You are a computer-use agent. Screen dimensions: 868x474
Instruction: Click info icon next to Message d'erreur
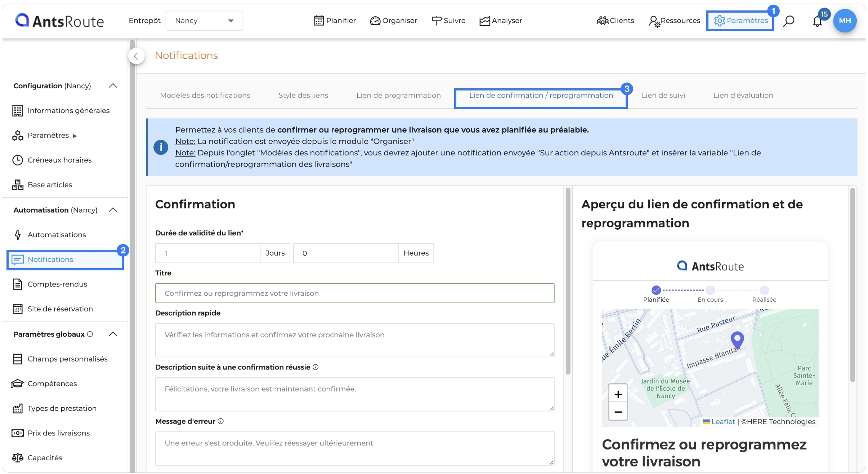221,421
